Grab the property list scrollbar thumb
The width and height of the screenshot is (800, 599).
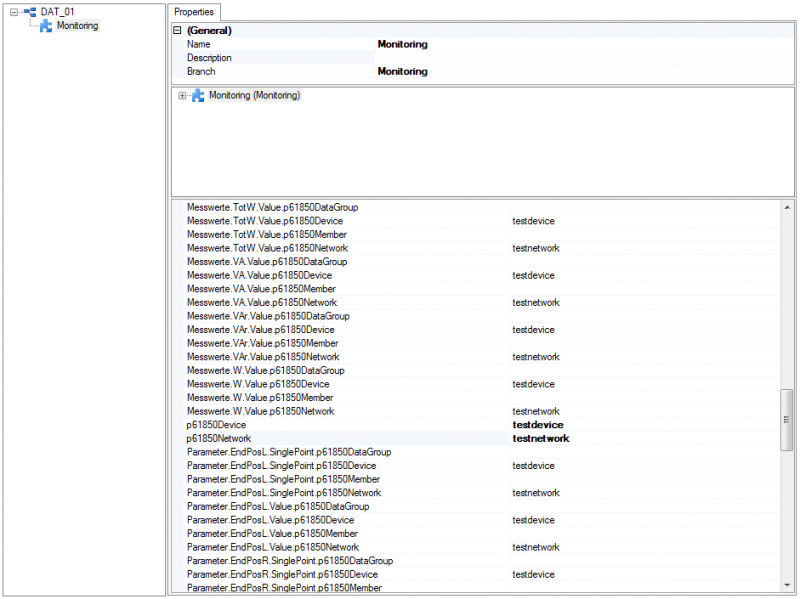point(787,420)
